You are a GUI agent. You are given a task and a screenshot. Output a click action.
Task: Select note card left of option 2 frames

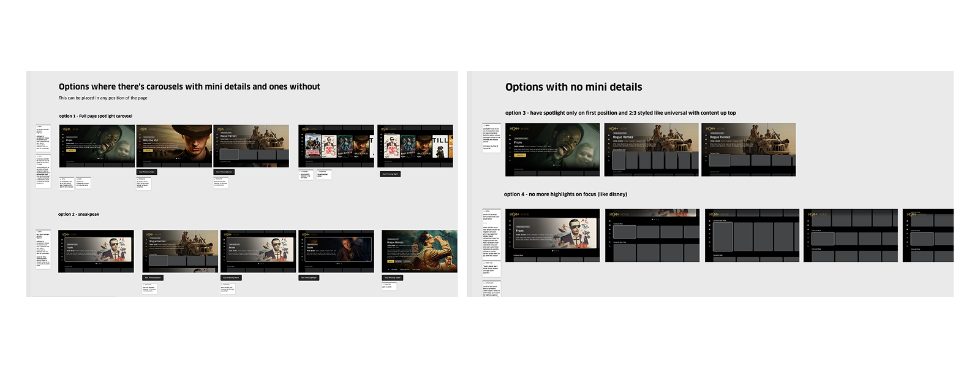click(43, 250)
